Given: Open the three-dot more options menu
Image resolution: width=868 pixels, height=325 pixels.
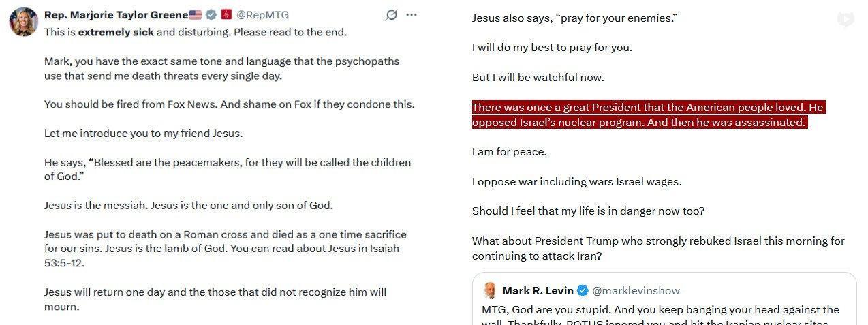Looking at the screenshot, I should click(x=412, y=15).
